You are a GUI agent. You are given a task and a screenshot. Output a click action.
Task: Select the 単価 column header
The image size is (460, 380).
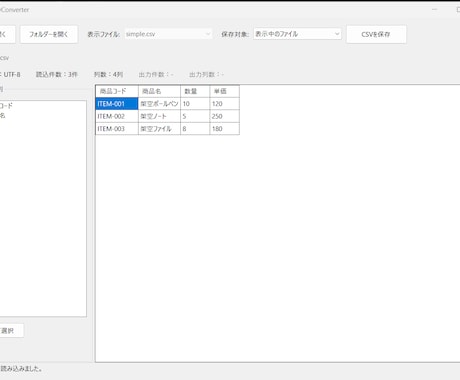(224, 91)
